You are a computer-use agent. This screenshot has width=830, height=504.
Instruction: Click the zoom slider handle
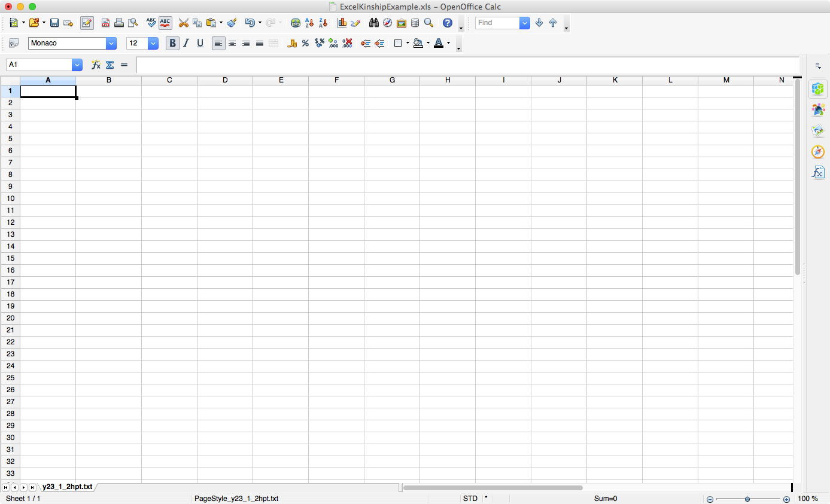tap(747, 499)
